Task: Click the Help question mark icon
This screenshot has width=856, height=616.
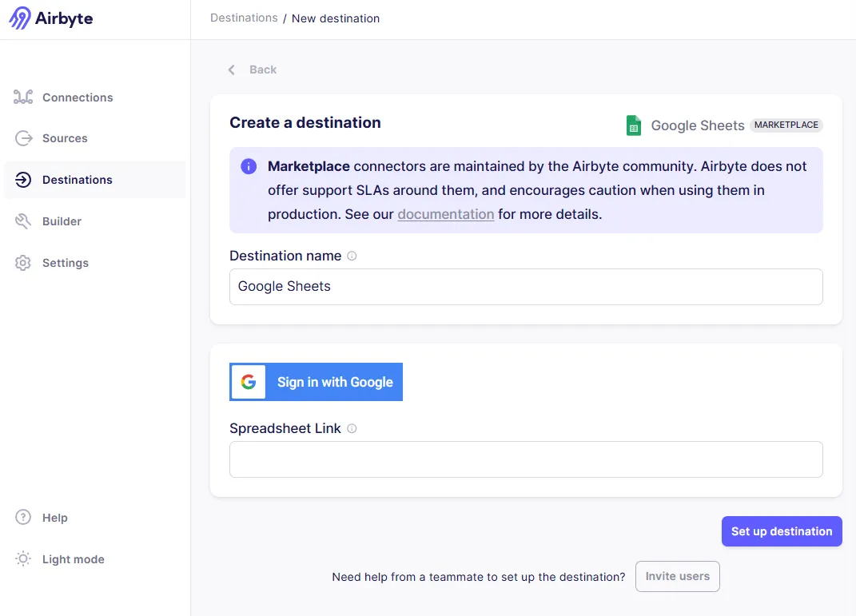Action: [23, 517]
